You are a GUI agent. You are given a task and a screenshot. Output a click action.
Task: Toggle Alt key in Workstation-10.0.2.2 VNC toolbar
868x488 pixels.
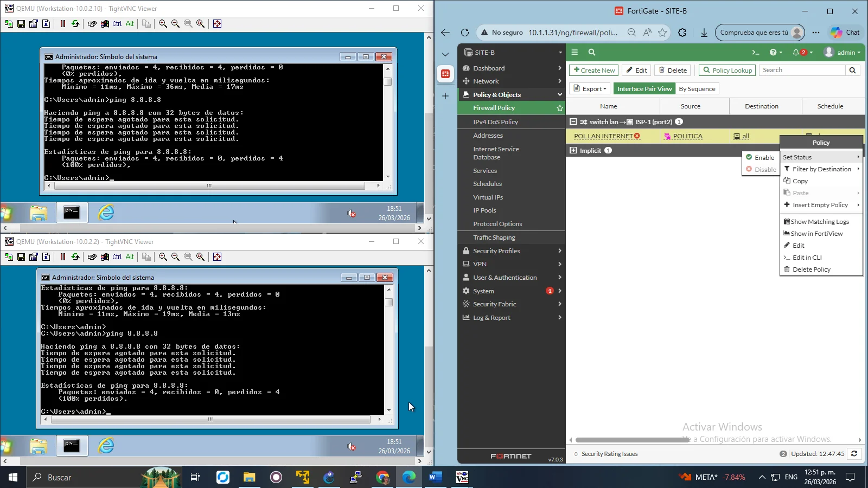[x=130, y=257]
